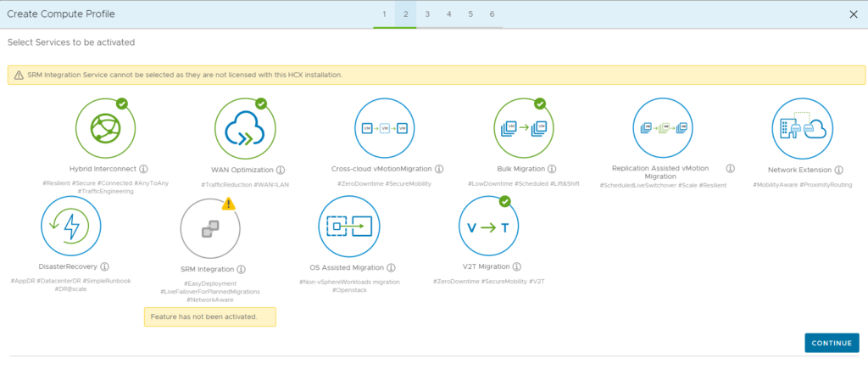The width and height of the screenshot is (868, 392).
Task: Click the SRM Integration label
Action: [x=207, y=269]
